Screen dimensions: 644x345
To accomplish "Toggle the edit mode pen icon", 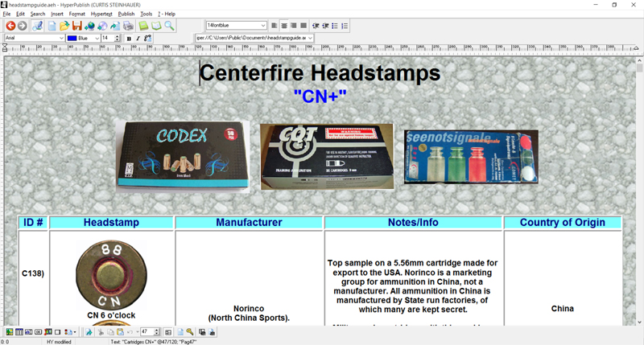I will click(x=37, y=26).
